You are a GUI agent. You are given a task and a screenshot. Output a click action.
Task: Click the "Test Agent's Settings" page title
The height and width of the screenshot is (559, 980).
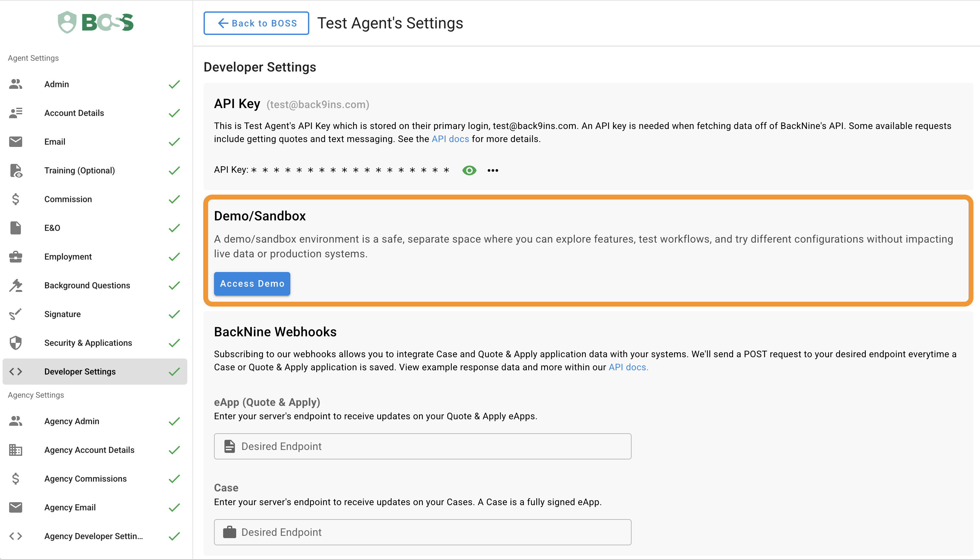[x=390, y=23]
